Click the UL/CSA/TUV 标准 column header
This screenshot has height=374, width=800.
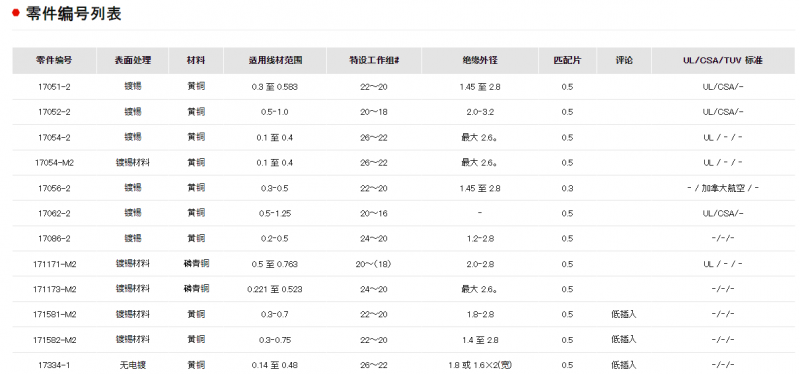point(722,60)
